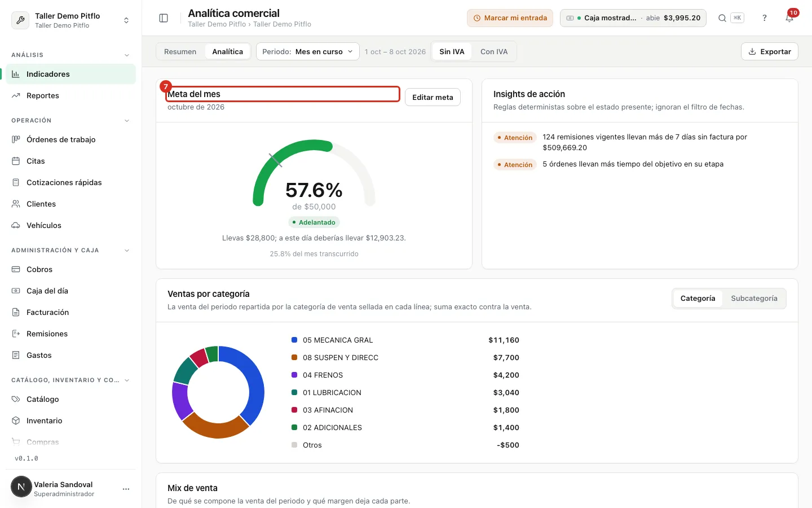The height and width of the screenshot is (508, 812).
Task: Collapse the ADMINISTRACIÓN Y CAJA section
Action: tap(127, 251)
